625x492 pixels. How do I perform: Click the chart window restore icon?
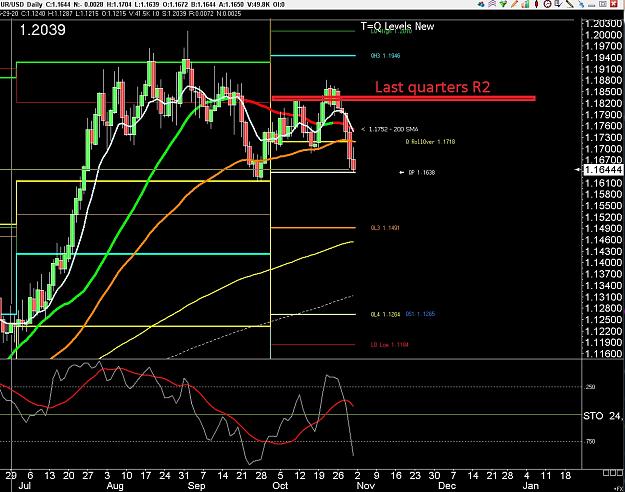click(x=603, y=4)
